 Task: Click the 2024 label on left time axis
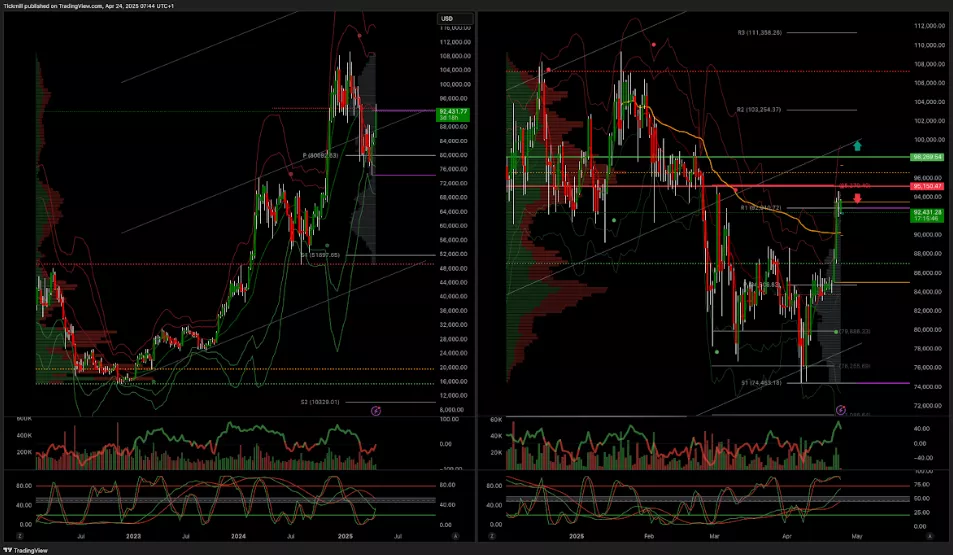[x=238, y=536]
